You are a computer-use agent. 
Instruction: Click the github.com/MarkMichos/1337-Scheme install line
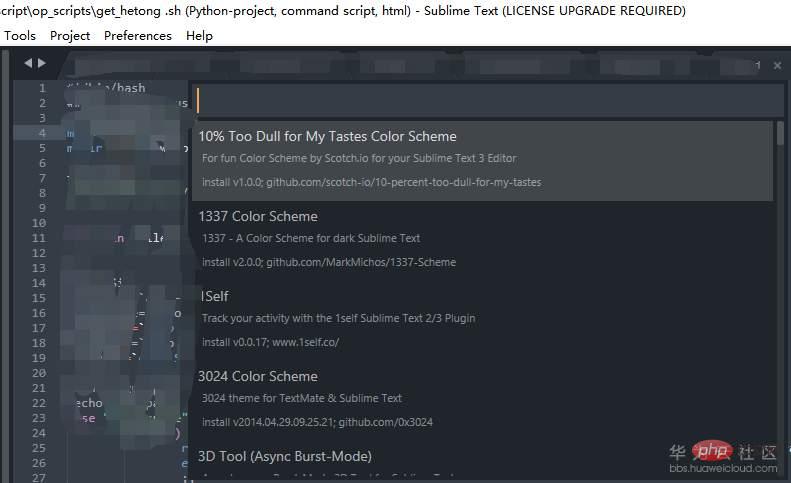pos(329,262)
